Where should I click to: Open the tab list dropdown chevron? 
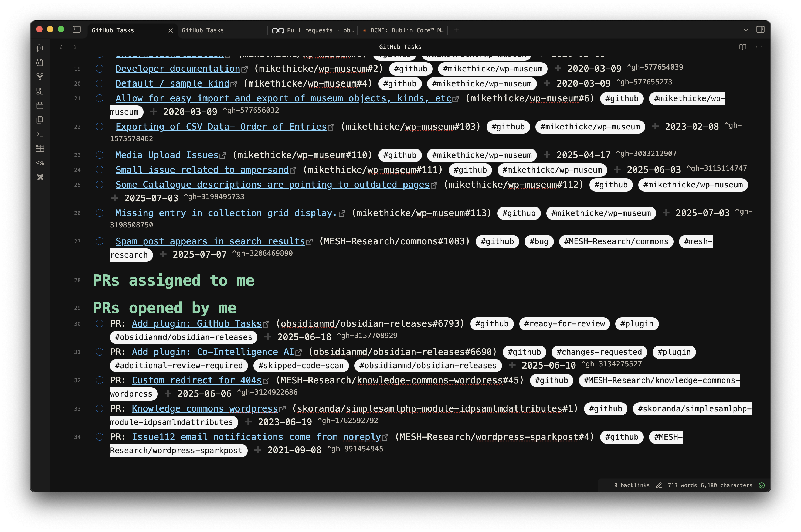coord(746,30)
